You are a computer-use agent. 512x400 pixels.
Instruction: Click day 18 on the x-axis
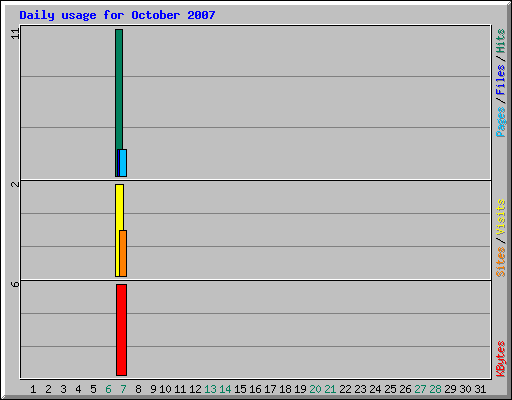point(285,389)
